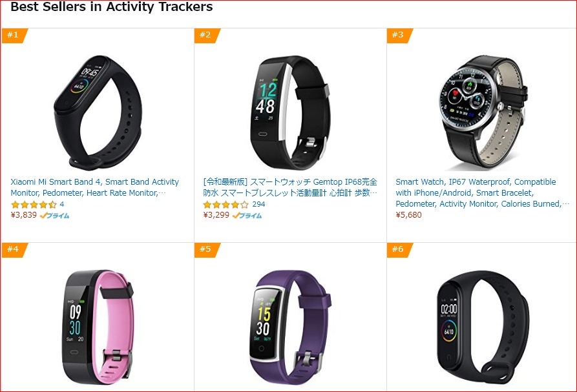View the 4 reviews of the Xiaomi band
Image resolution: width=577 pixels, height=392 pixels.
[62, 204]
